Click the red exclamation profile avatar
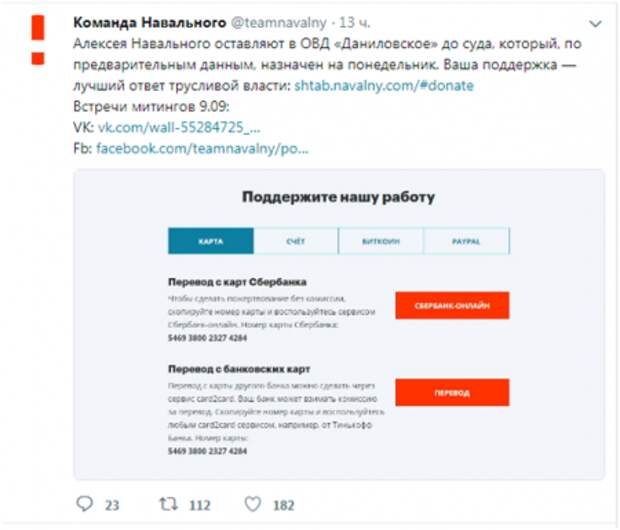This screenshot has height=530, width=620. coord(38,40)
